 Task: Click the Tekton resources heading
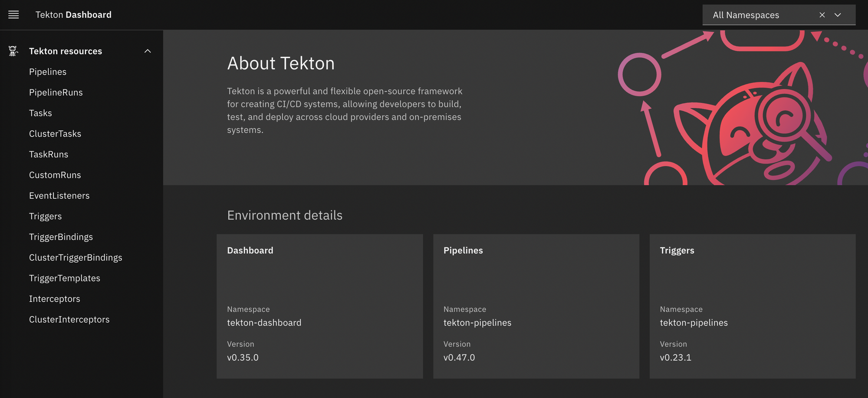tap(66, 51)
